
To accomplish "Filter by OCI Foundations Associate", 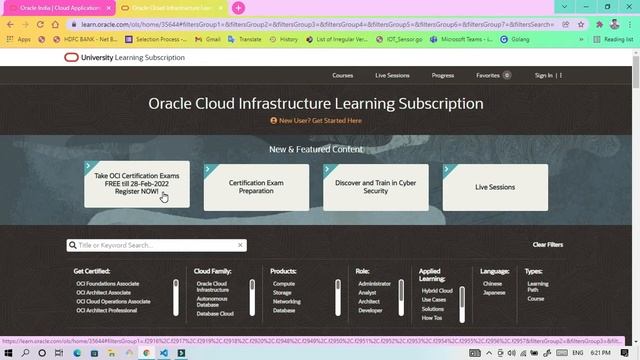I will [107, 284].
